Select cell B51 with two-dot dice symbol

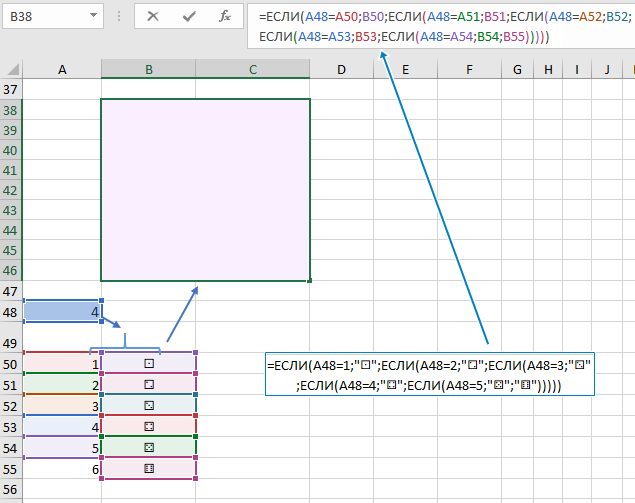tap(149, 384)
